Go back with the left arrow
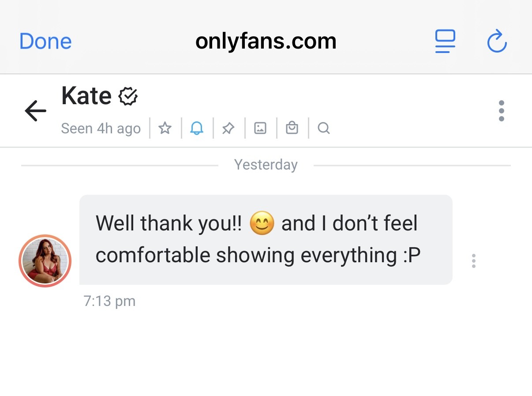Image resolution: width=532 pixels, height=396 pixels. click(x=36, y=110)
